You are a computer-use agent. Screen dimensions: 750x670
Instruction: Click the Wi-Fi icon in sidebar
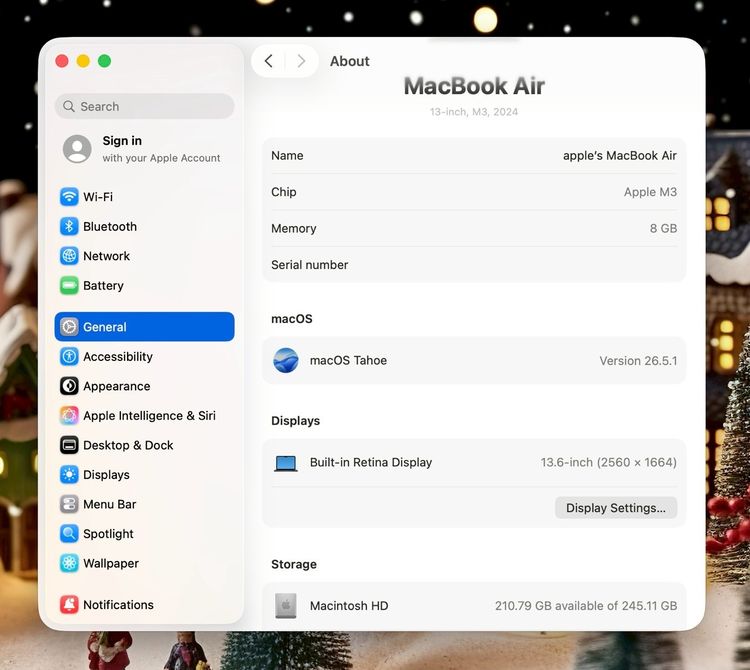tap(69, 197)
